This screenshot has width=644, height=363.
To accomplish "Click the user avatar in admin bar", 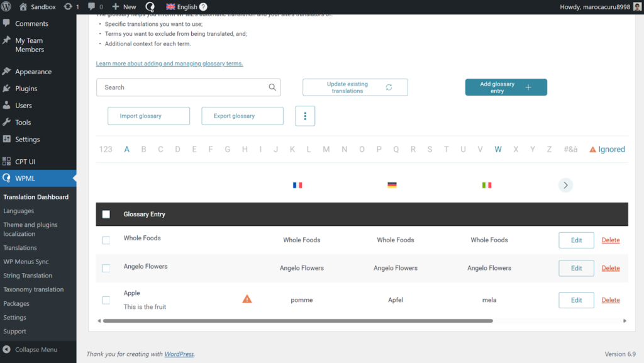I will [x=638, y=6].
